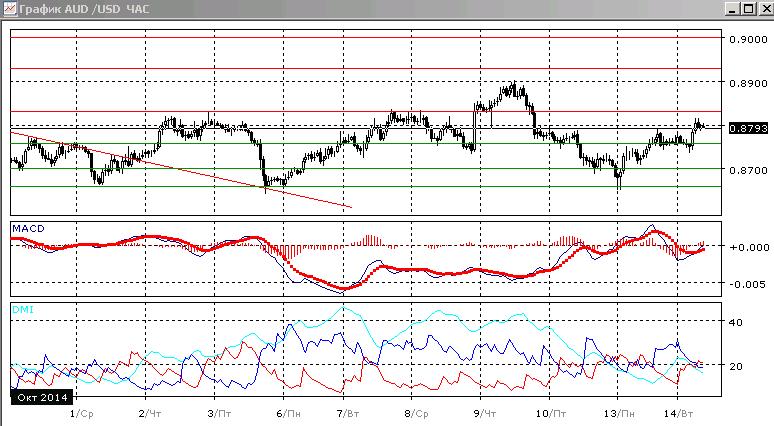
Task: Click the 7/Вт date axis label
Action: coord(348,414)
